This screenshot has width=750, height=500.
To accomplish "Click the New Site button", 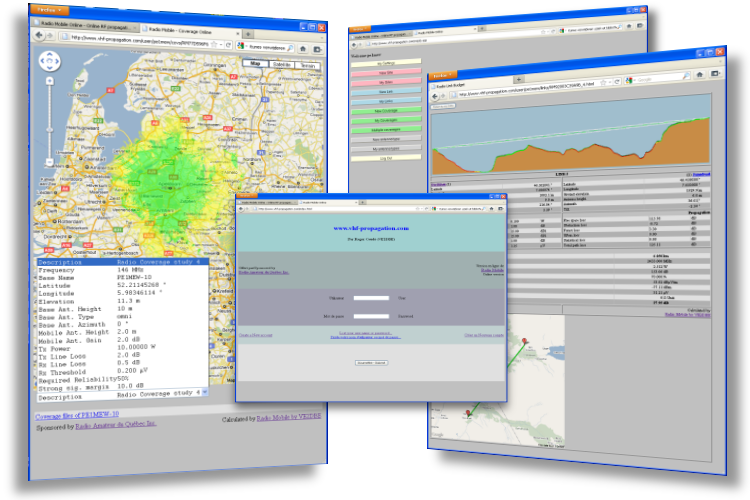I will click(386, 72).
